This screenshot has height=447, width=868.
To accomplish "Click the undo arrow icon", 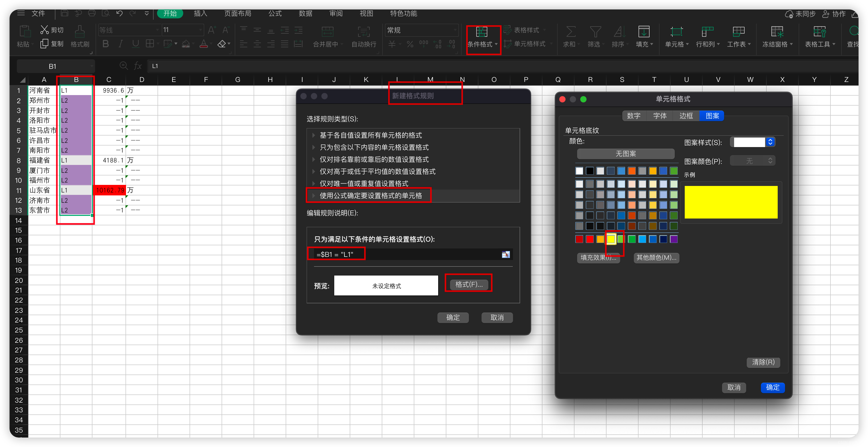I will (119, 13).
